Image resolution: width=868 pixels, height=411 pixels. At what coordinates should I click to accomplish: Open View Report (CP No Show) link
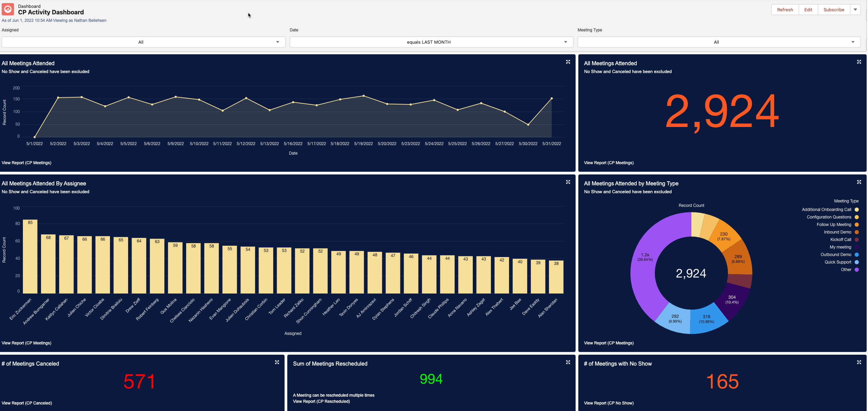click(608, 403)
